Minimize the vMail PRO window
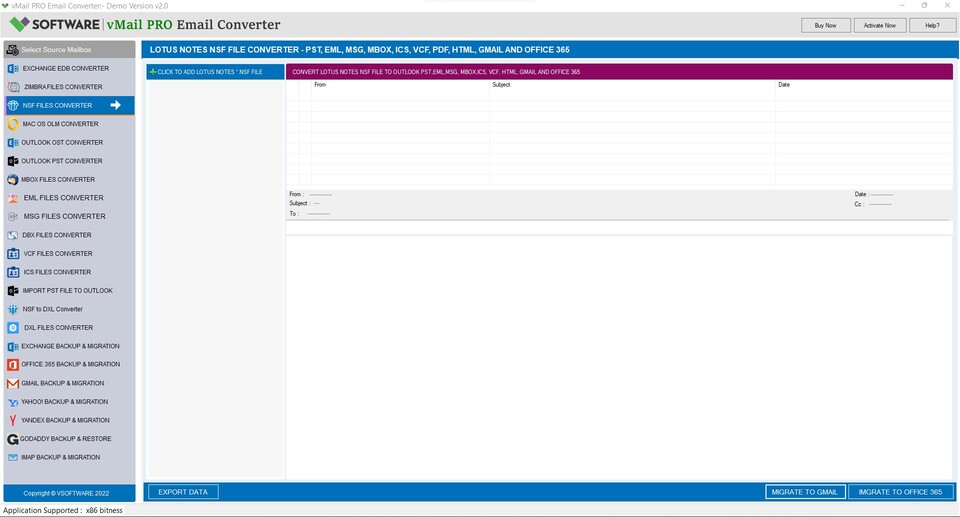Viewport: 960px width, 517px height. point(902,6)
